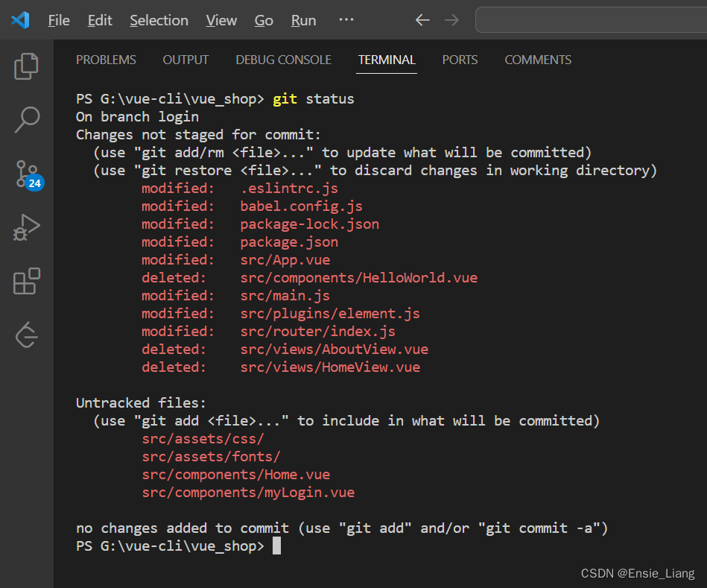Viewport: 707px width, 588px height.
Task: Open the Selection menu
Action: [x=159, y=20]
